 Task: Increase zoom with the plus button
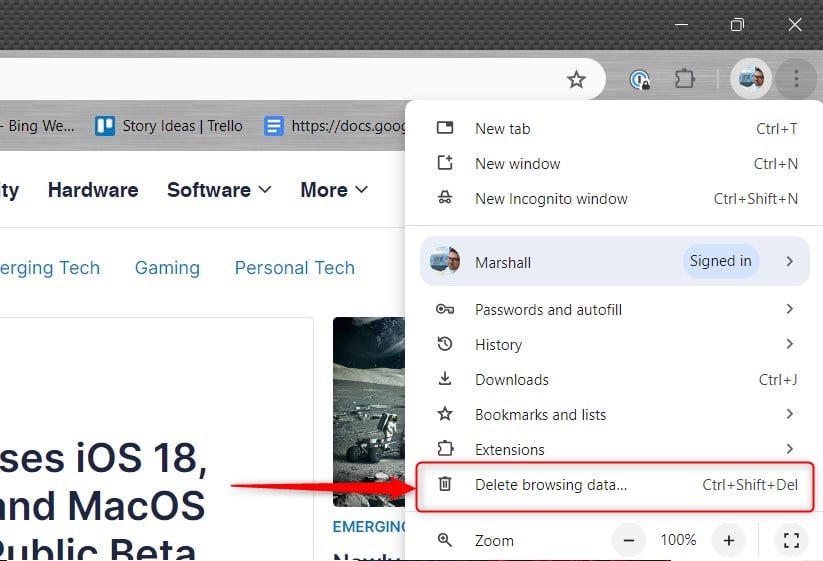[x=729, y=540]
